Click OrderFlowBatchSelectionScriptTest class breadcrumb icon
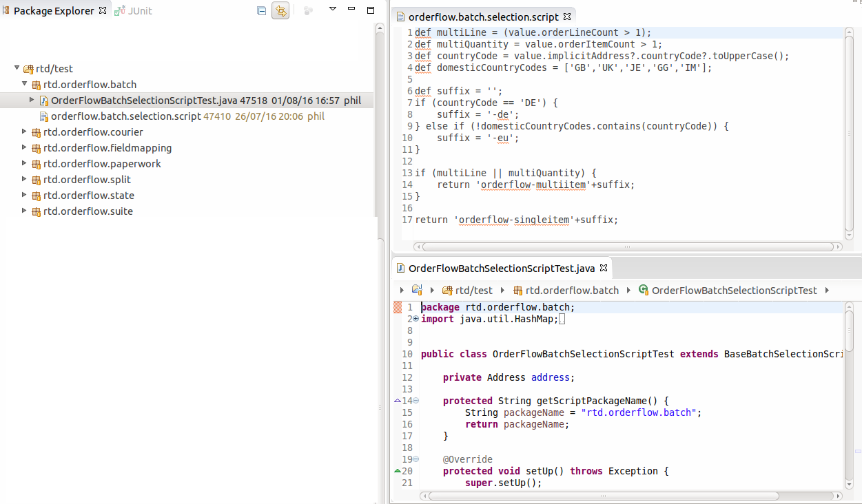 click(x=644, y=291)
